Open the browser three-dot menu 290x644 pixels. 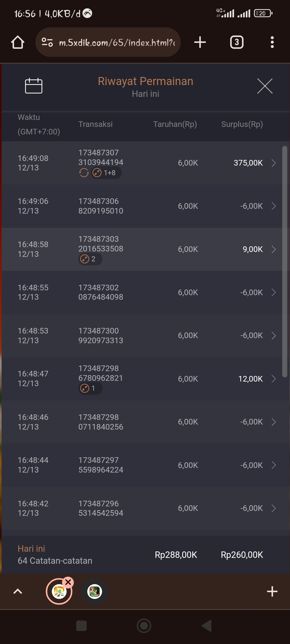pos(272,42)
